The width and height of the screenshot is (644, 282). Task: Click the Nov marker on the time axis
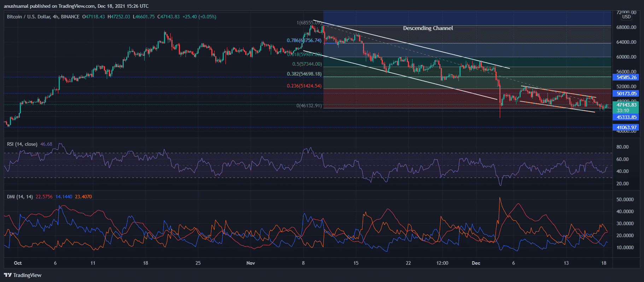[x=251, y=263]
